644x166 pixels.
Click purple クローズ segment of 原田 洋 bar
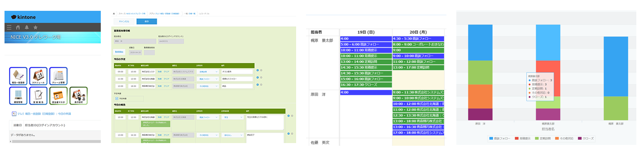point(480,114)
